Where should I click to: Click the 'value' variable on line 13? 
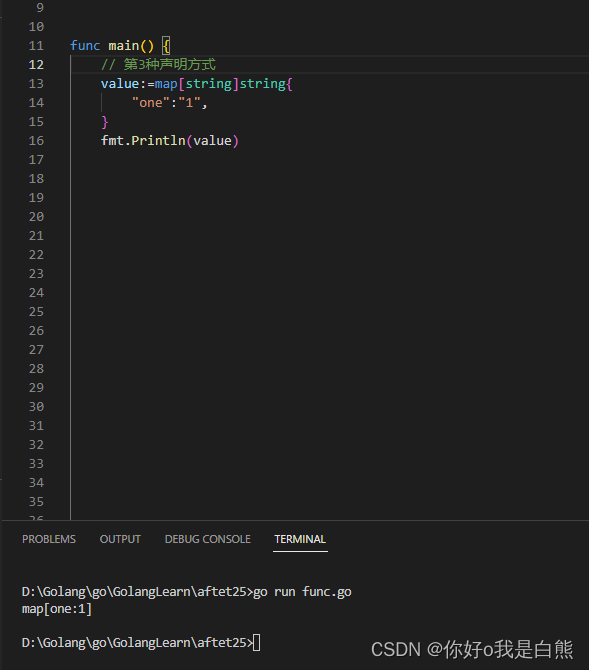(120, 84)
